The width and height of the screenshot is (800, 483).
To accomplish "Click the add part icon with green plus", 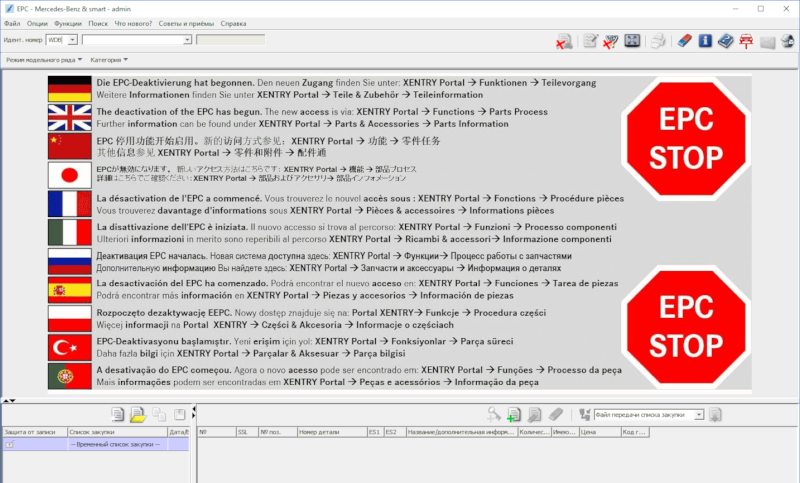I will click(x=514, y=415).
